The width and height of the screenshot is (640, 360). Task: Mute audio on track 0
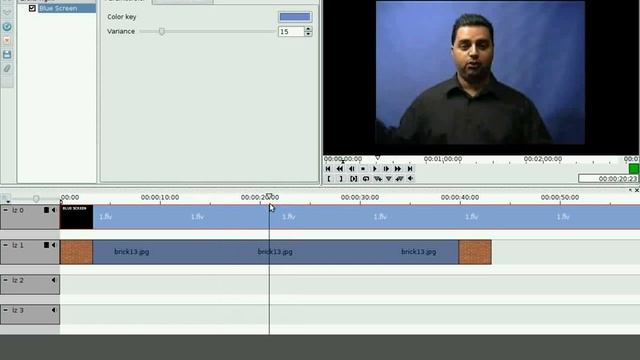click(x=53, y=210)
